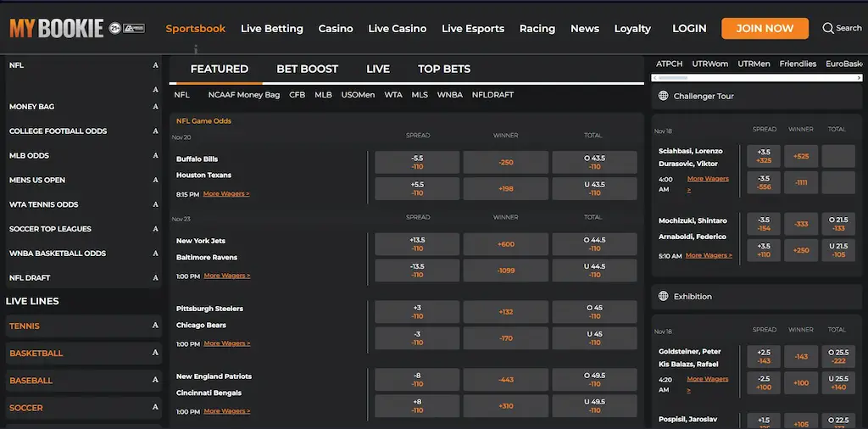Screen dimensions: 868x429
Task: Switch to the BET BOOST tab
Action: click(x=307, y=70)
